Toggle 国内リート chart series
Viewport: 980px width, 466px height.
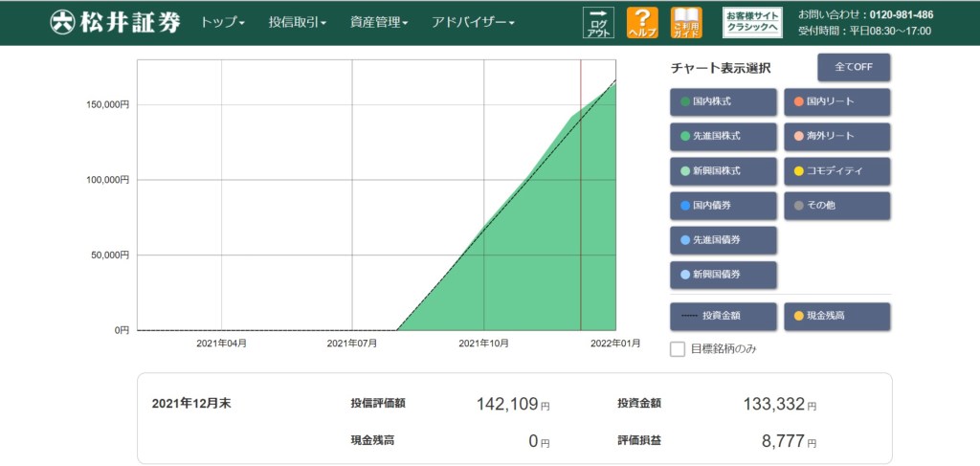tap(836, 101)
